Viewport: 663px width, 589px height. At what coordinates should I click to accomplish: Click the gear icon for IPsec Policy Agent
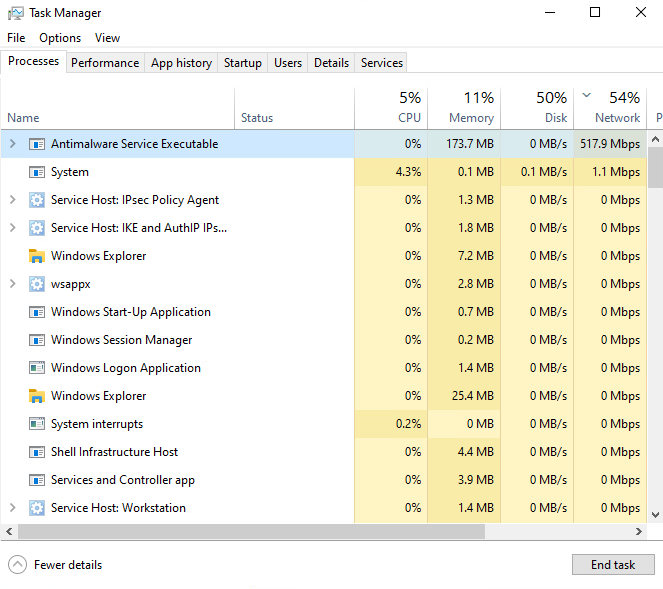tap(37, 200)
